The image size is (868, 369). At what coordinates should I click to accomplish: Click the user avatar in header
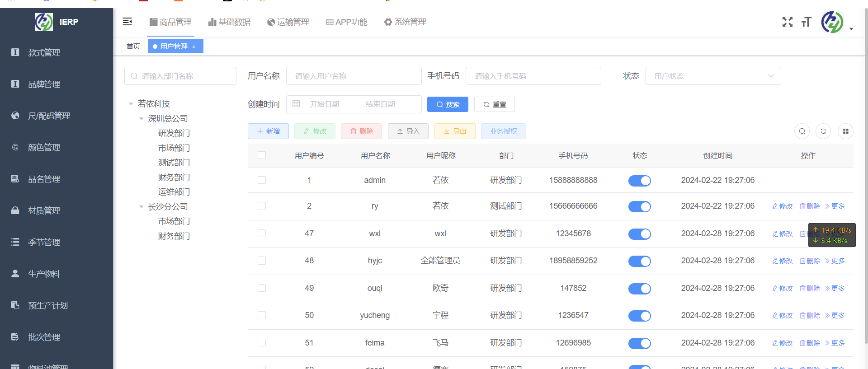(x=832, y=22)
